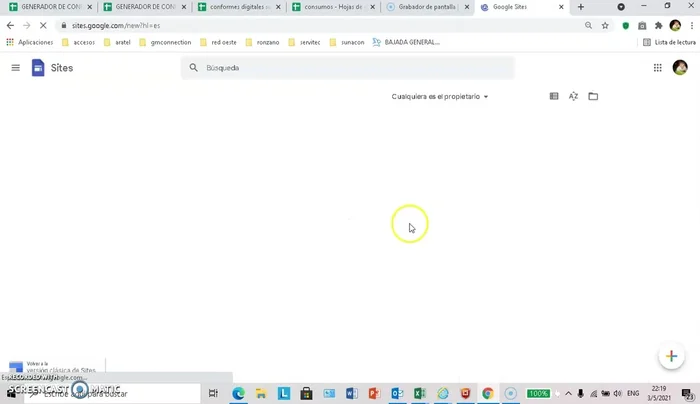Close the Google Sites tab
This screenshot has width=700, height=404.
pos(561,7)
